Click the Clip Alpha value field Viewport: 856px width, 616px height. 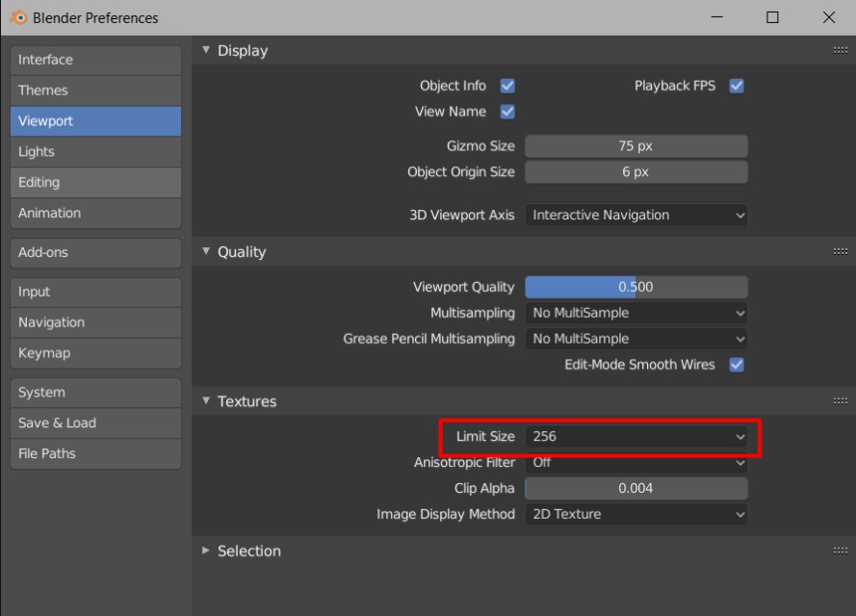click(636, 488)
